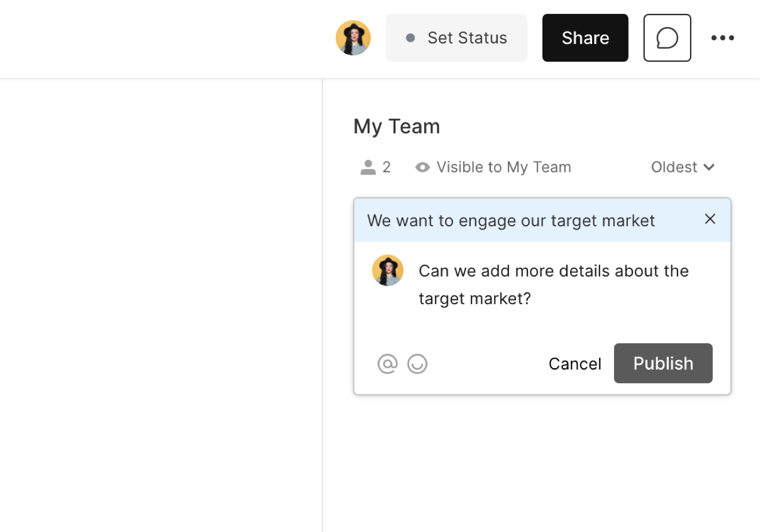Image resolution: width=760 pixels, height=532 pixels.
Task: Open the comments panel speech bubble icon
Action: (x=667, y=38)
